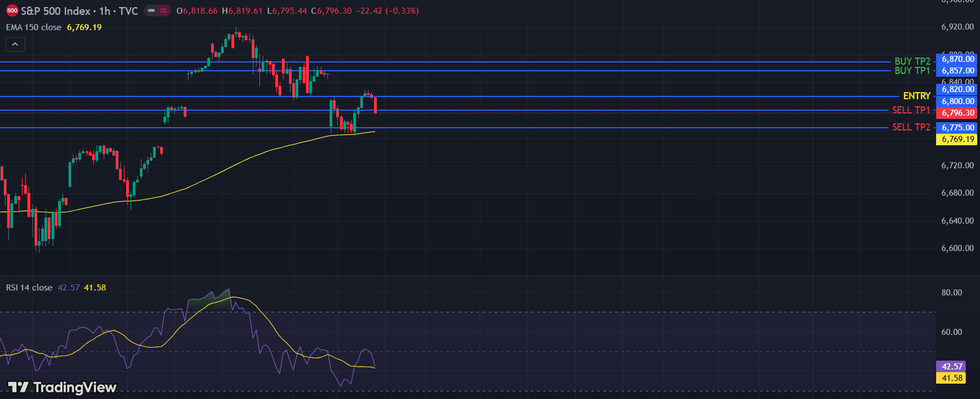
Task: Select the SELL TP2 line label
Action: (x=911, y=127)
